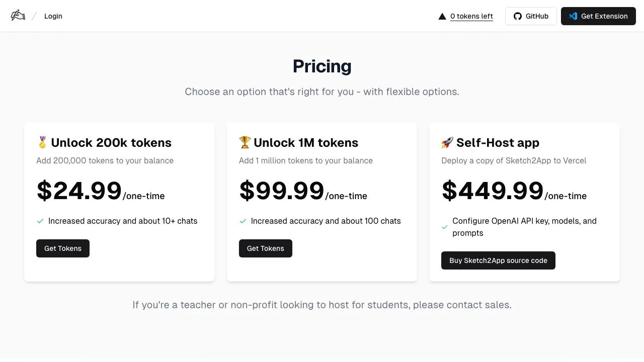The width and height of the screenshot is (644, 362).
Task: Click the VS Code extension icon
Action: coord(573,16)
